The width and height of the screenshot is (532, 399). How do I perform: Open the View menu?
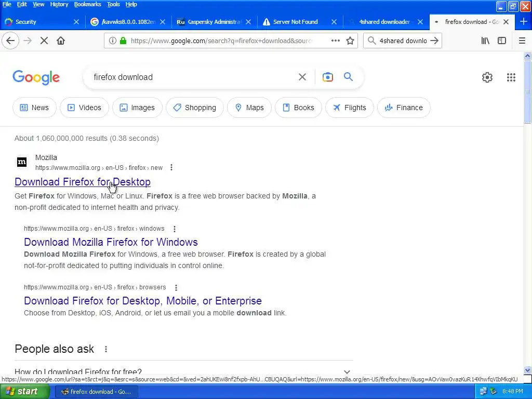[x=38, y=4]
